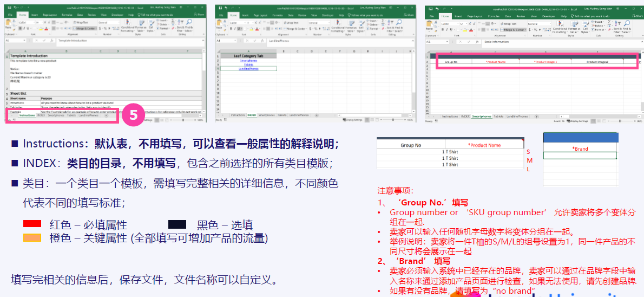Click Undo arrow in right Smartphones Excel window
Viewport: 644px width, 297px height.
[437, 9]
